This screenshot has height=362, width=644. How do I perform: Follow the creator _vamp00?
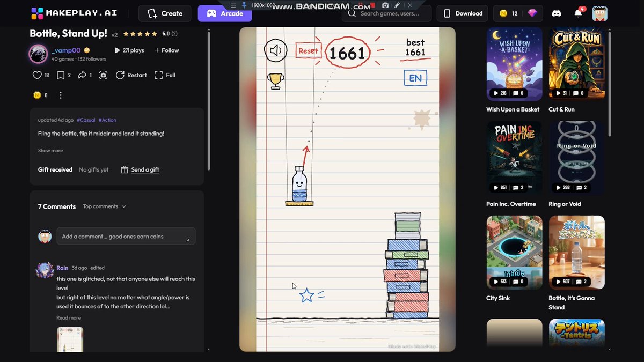167,50
